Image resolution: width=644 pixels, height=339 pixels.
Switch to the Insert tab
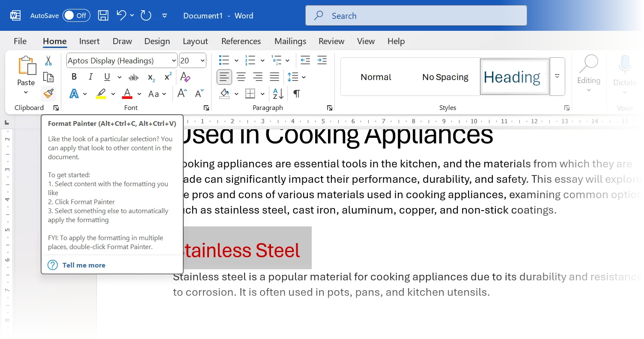(89, 41)
